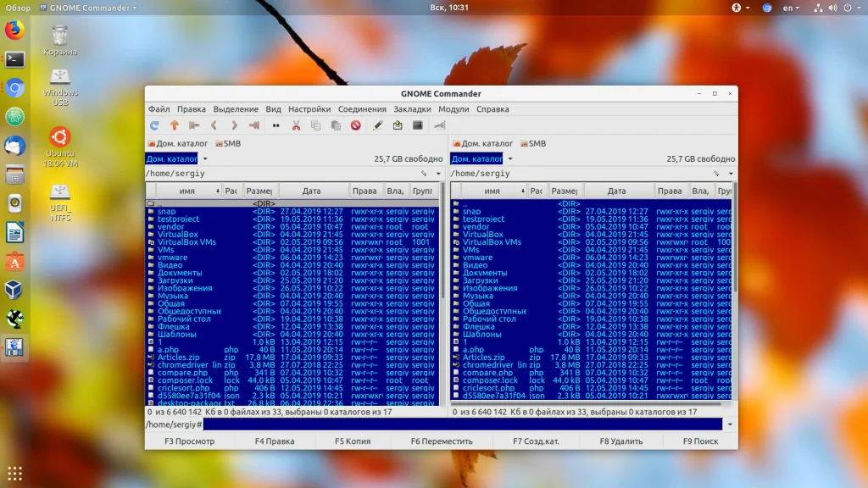The width and height of the screenshot is (868, 488).
Task: Click the Edit file pencil icon
Action: tap(377, 125)
